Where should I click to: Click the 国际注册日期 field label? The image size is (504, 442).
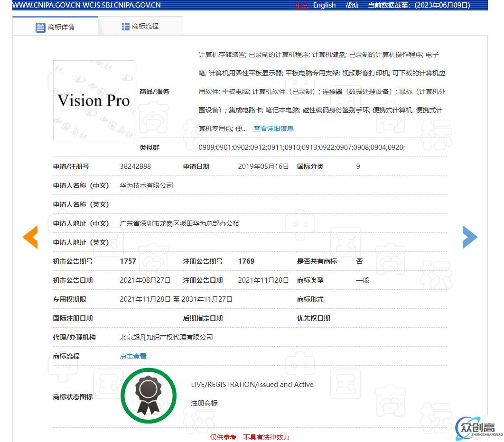[x=73, y=318]
